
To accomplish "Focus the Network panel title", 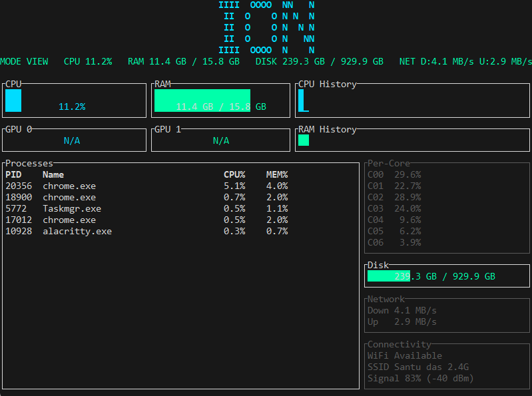I will [386, 299].
